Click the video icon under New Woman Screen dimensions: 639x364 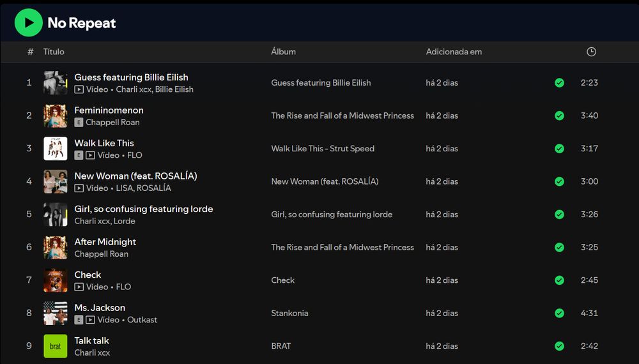pyautogui.click(x=79, y=188)
